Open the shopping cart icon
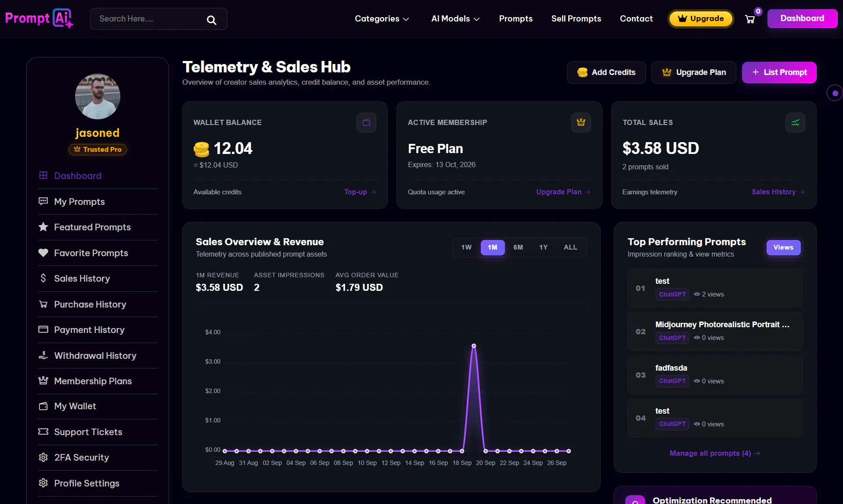Viewport: 843px width, 504px height. pos(750,19)
